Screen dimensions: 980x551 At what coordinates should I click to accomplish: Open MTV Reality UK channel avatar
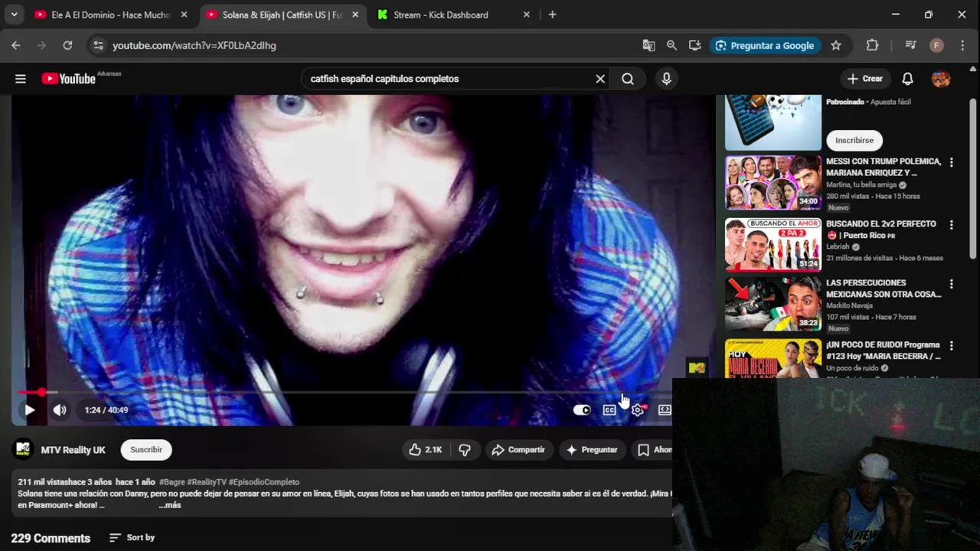[24, 450]
